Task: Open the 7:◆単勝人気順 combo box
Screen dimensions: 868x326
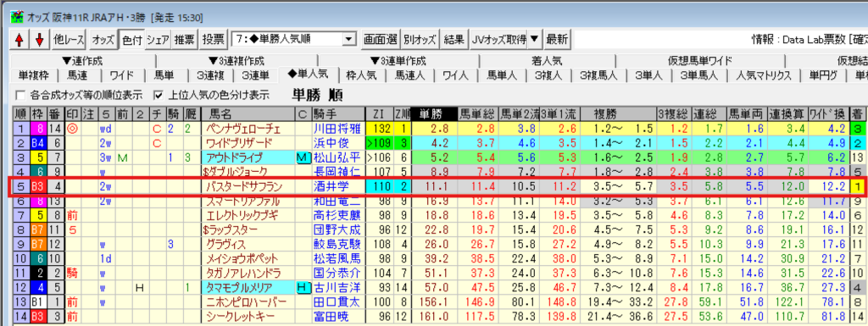Action: pyautogui.click(x=294, y=39)
